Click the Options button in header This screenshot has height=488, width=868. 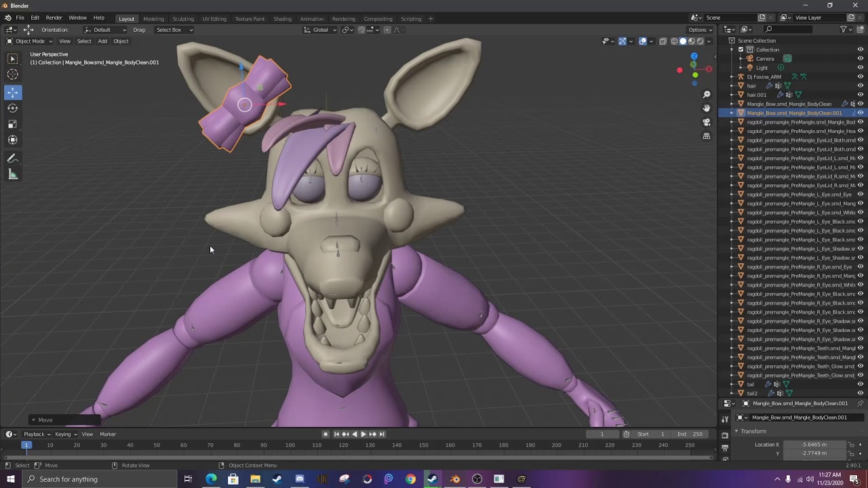click(700, 30)
